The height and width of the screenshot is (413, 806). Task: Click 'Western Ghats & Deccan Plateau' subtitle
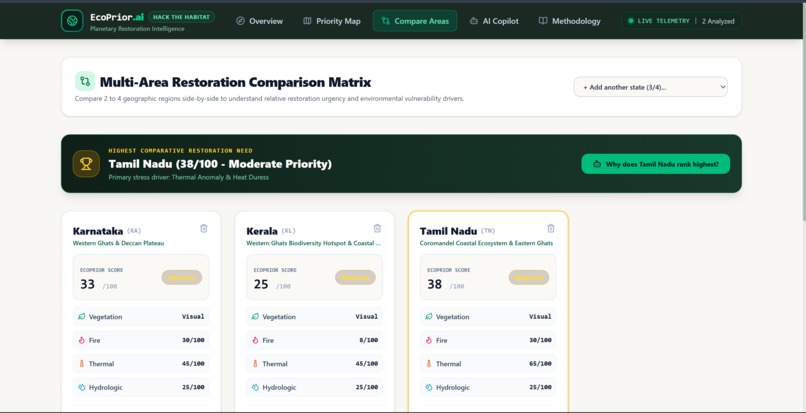(118, 243)
